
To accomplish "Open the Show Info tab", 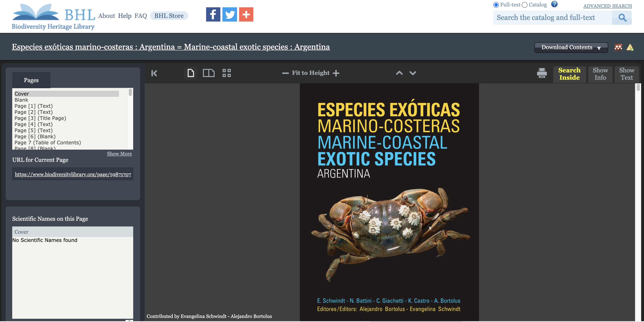I will click(x=600, y=74).
